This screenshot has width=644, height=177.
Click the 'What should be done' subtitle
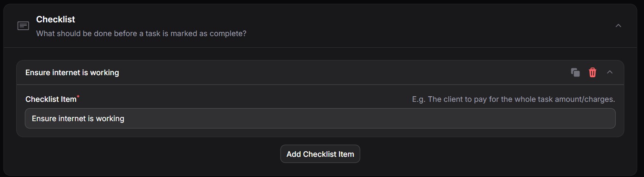pyautogui.click(x=141, y=34)
